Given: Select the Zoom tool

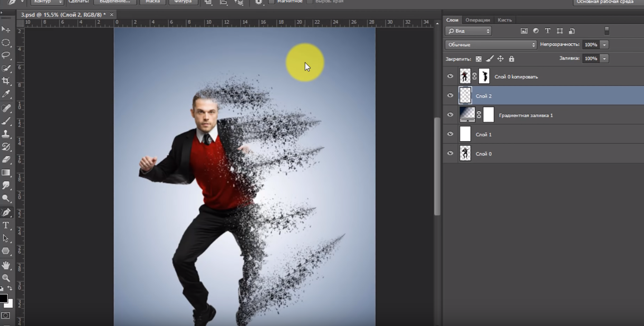Looking at the screenshot, I should click(x=6, y=278).
